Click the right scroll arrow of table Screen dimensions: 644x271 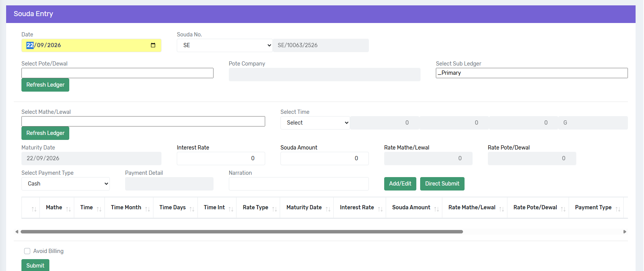click(x=625, y=232)
